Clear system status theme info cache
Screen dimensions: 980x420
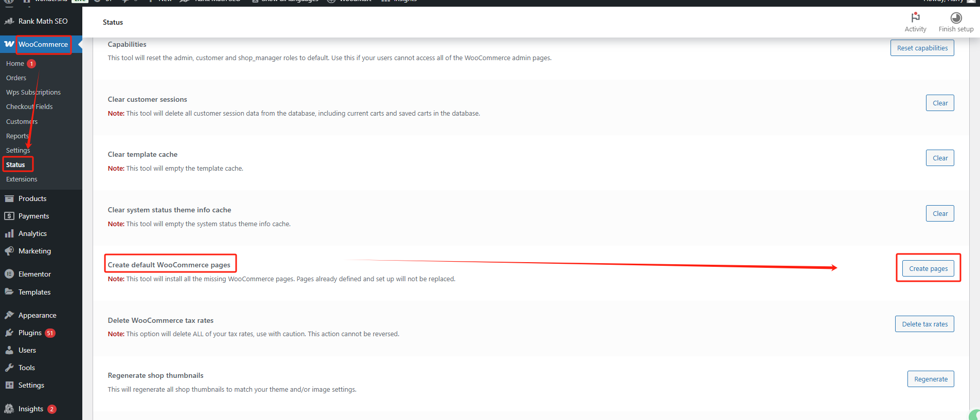coord(940,213)
